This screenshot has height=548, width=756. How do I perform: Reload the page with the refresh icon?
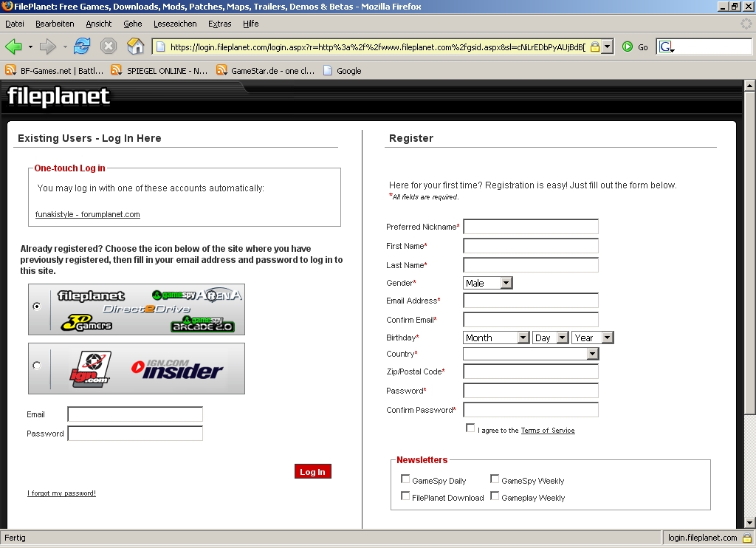tap(81, 47)
